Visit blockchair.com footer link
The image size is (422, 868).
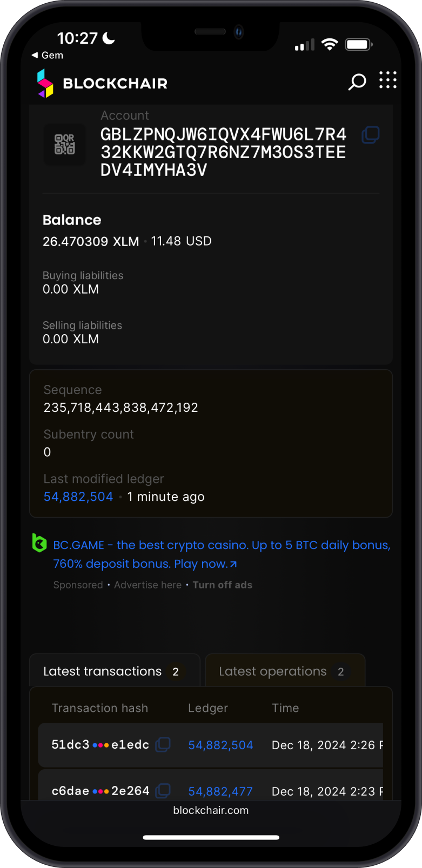[x=211, y=810]
